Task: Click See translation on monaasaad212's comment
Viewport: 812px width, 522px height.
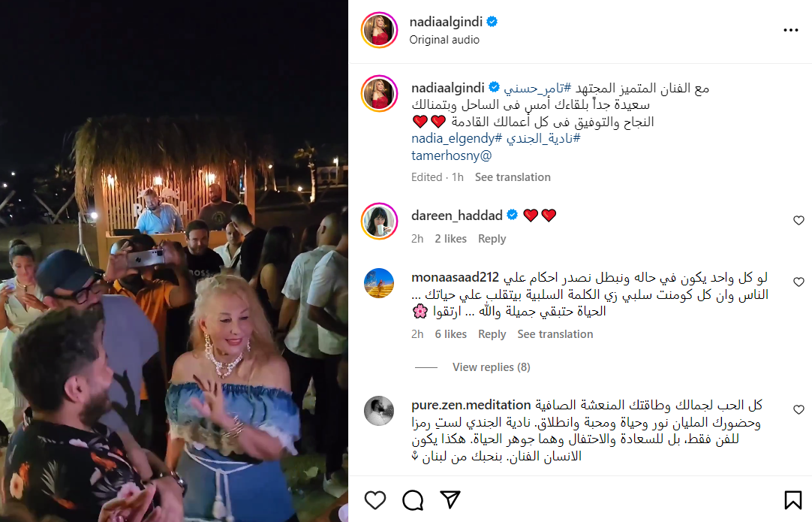Action: click(x=555, y=334)
